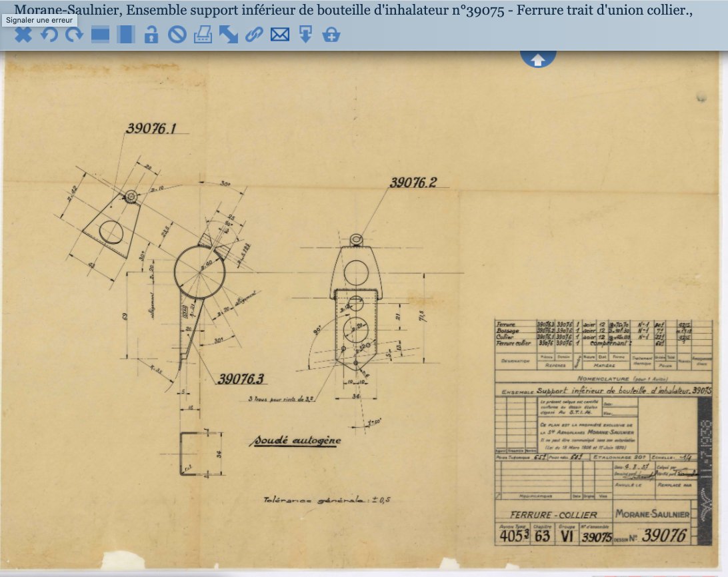Click the '39076.3' part label on the drawing
This screenshot has width=728, height=577.
(x=241, y=379)
